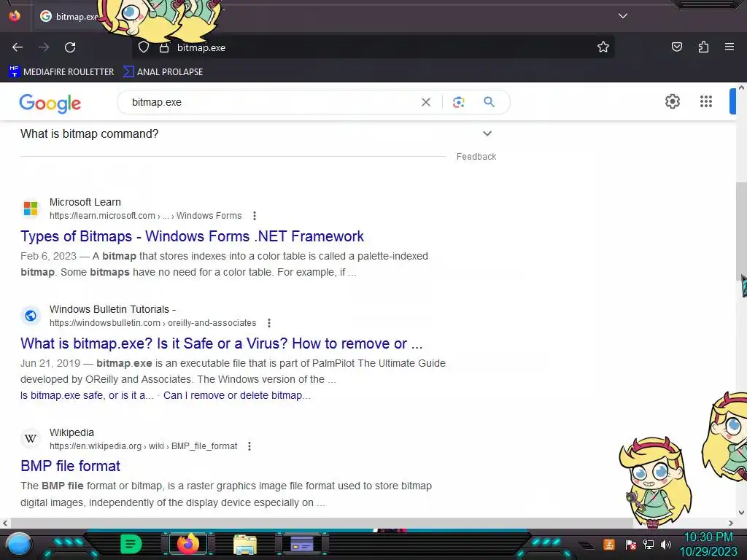Open the purple window app in taskbar
Screen dimensions: 747x560
click(302, 544)
